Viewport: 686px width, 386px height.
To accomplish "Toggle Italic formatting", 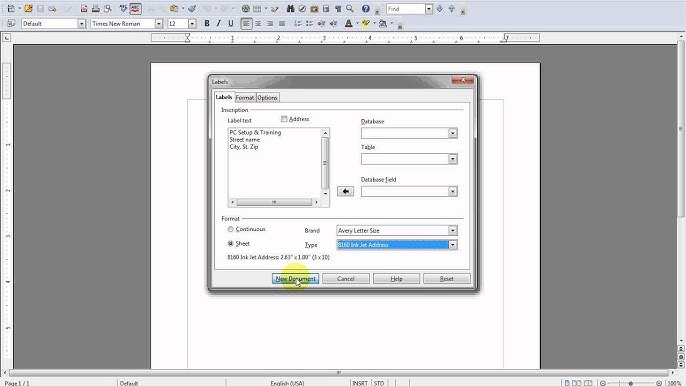I will pyautogui.click(x=219, y=23).
